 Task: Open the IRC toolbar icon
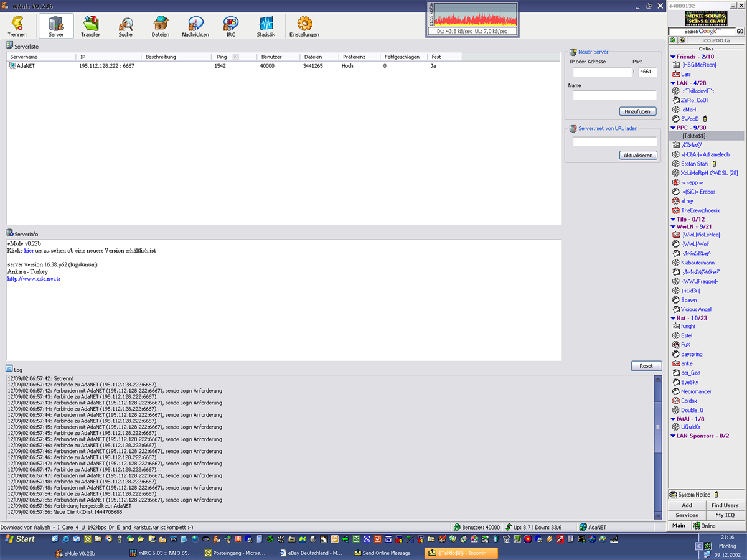pos(230,26)
